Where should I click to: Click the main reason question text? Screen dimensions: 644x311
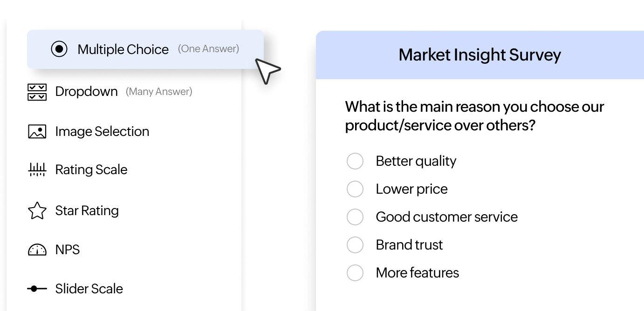(474, 116)
